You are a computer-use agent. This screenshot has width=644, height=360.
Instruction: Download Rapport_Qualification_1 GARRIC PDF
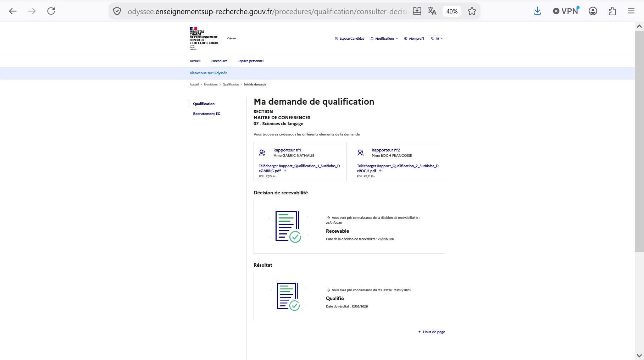[x=299, y=168]
